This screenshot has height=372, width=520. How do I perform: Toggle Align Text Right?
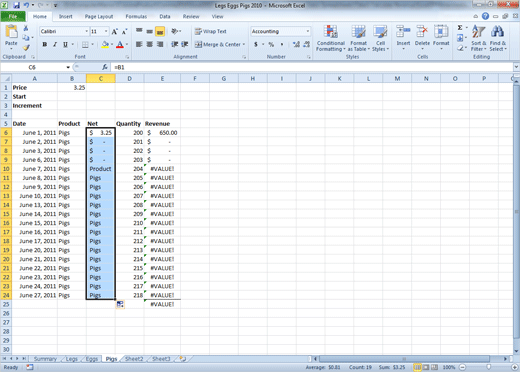pos(160,44)
